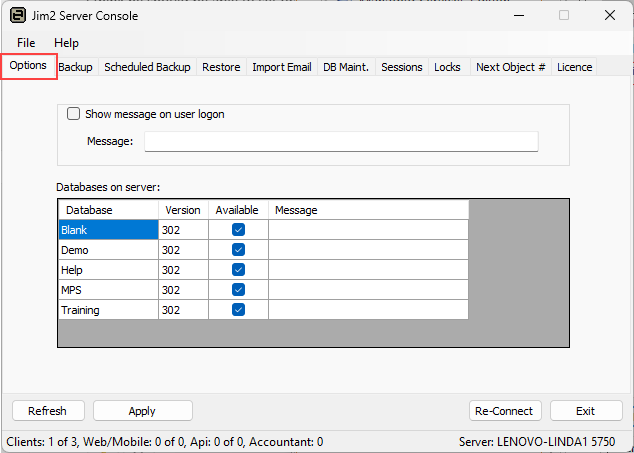The height and width of the screenshot is (453, 634).
Task: Switch to the Backup tab
Action: click(76, 67)
